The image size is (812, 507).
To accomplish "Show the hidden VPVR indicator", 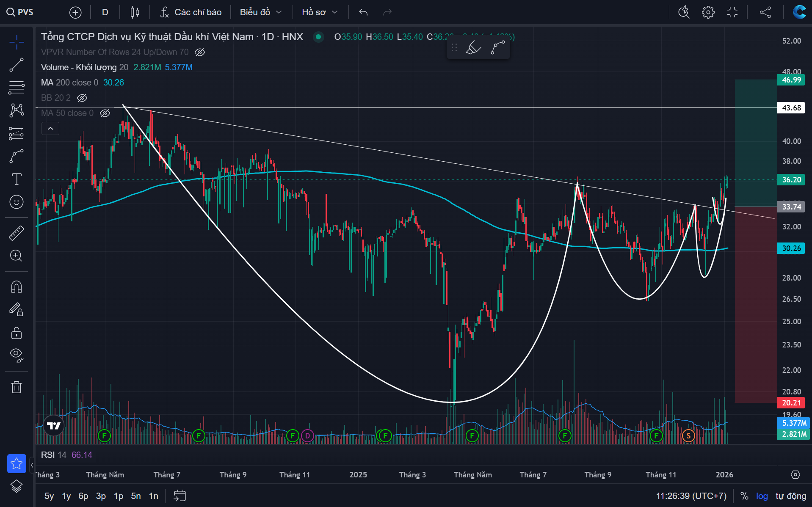I will click(x=200, y=52).
